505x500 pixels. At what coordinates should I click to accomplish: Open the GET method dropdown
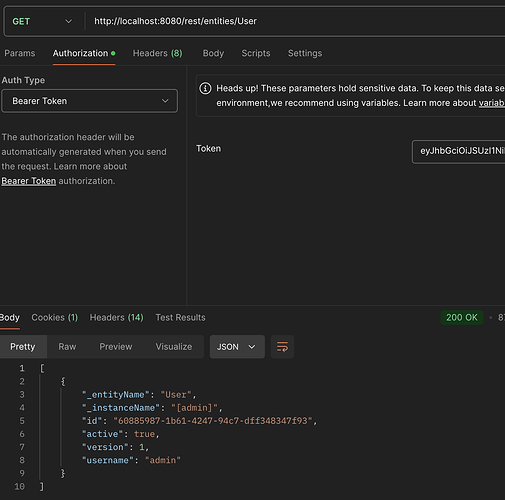42,21
